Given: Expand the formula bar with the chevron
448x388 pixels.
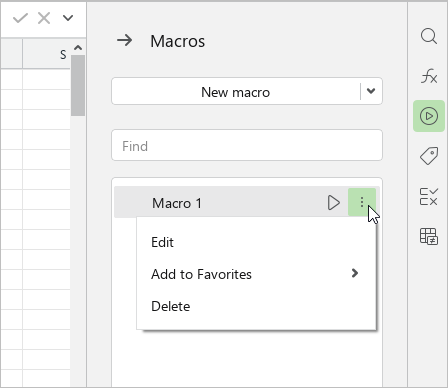Looking at the screenshot, I should point(68,18).
